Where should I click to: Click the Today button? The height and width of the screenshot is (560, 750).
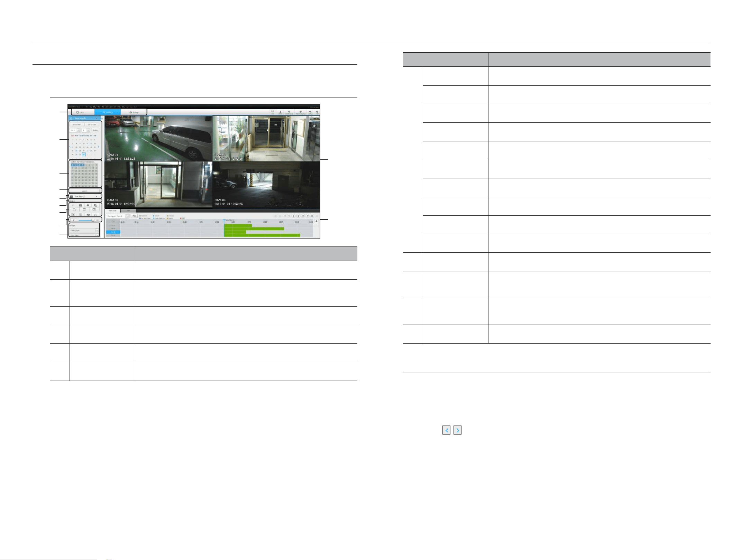click(95, 130)
